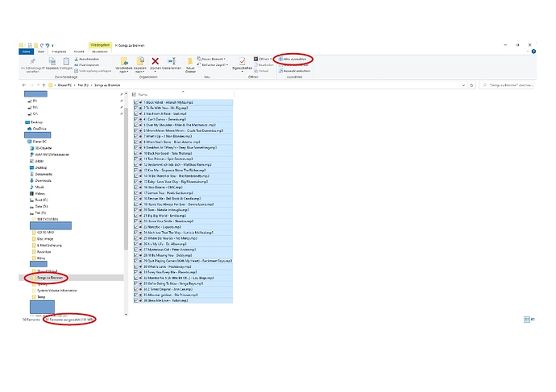This screenshot has height=392, width=556.
Task: Uncheck checkbox for '20 Torn' file
Action: coord(135,210)
